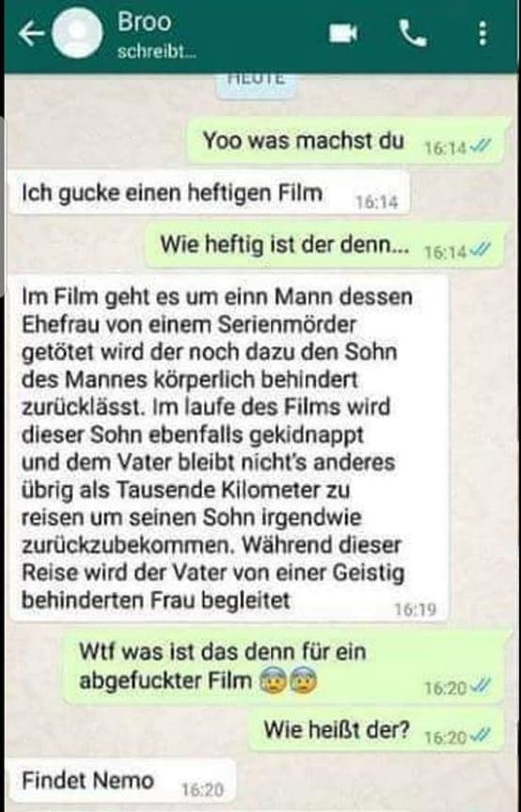Tap the back arrow in header
Viewport: 521px width, 812px height.
pos(32,34)
